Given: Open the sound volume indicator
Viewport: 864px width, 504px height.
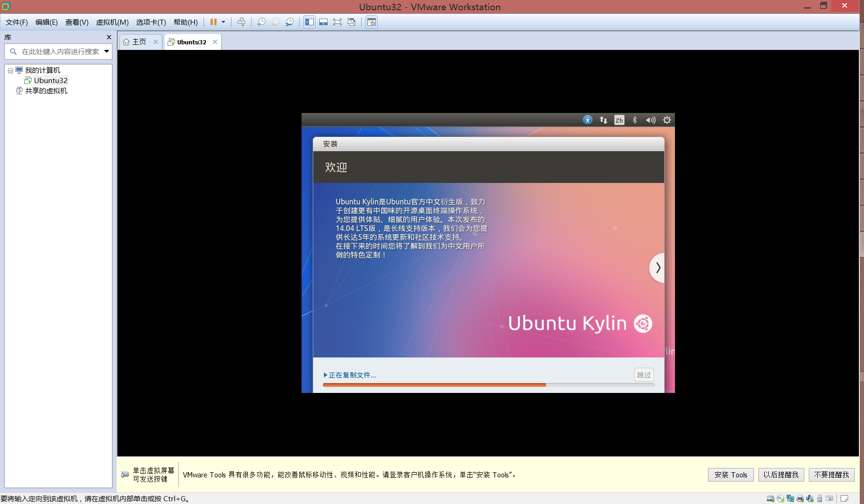Looking at the screenshot, I should pyautogui.click(x=651, y=120).
